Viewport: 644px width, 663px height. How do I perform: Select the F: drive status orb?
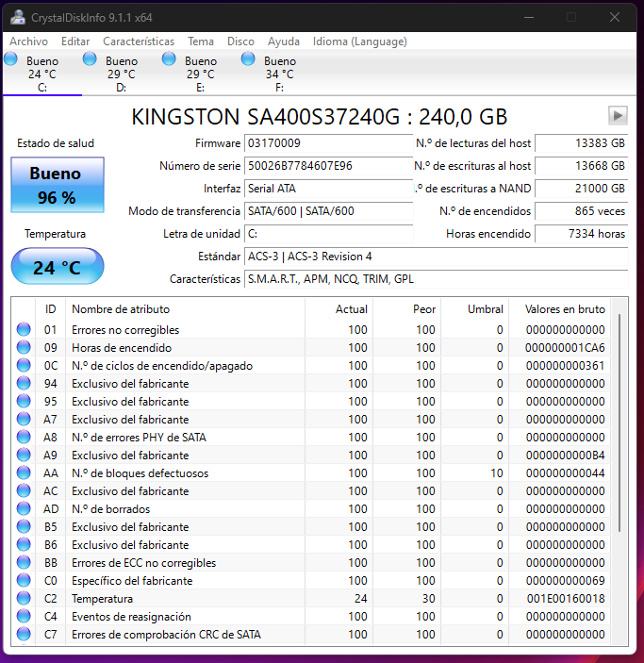click(248, 58)
